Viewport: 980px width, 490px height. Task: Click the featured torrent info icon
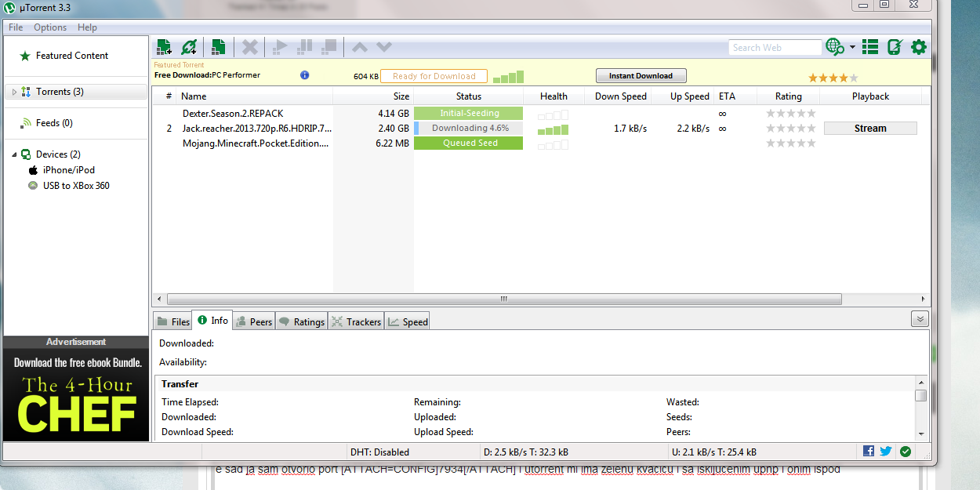305,75
